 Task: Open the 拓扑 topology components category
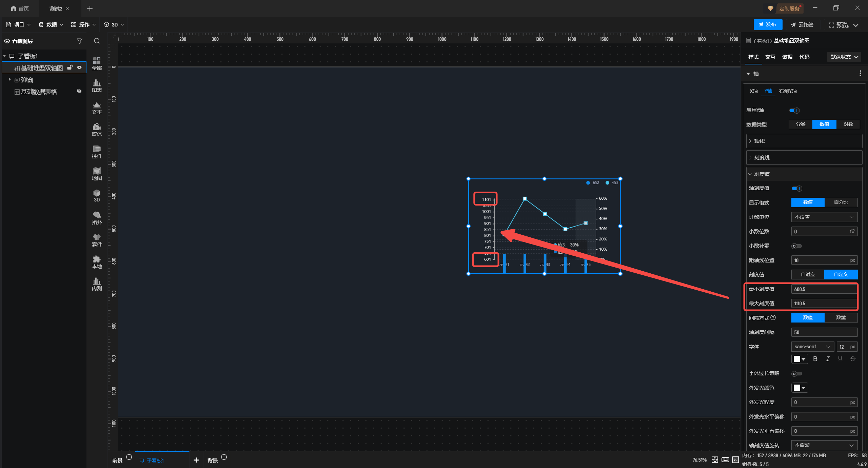click(x=97, y=218)
